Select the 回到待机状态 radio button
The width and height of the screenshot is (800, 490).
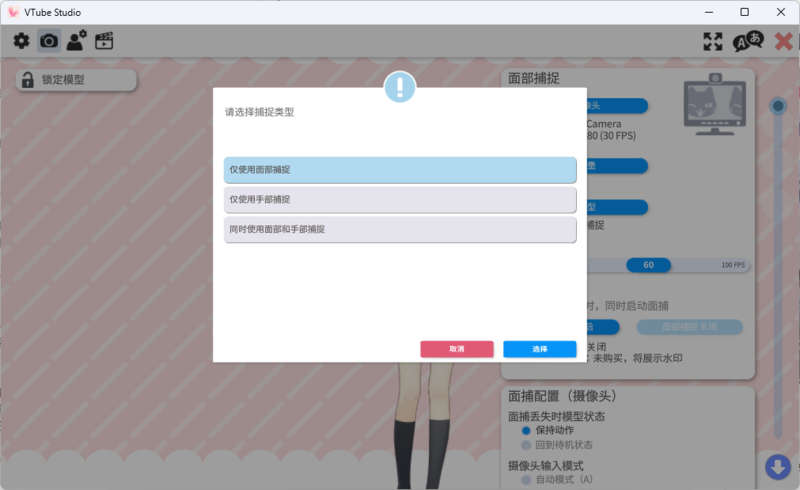point(526,445)
